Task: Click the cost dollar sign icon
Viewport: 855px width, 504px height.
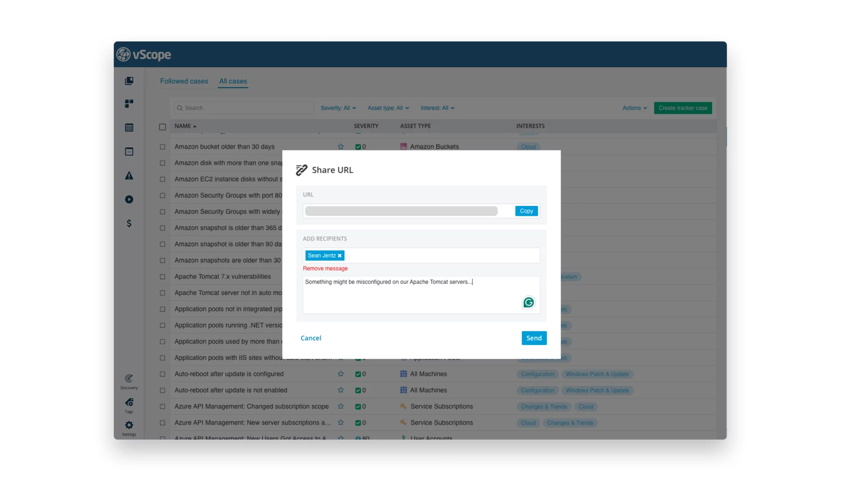Action: (x=129, y=223)
